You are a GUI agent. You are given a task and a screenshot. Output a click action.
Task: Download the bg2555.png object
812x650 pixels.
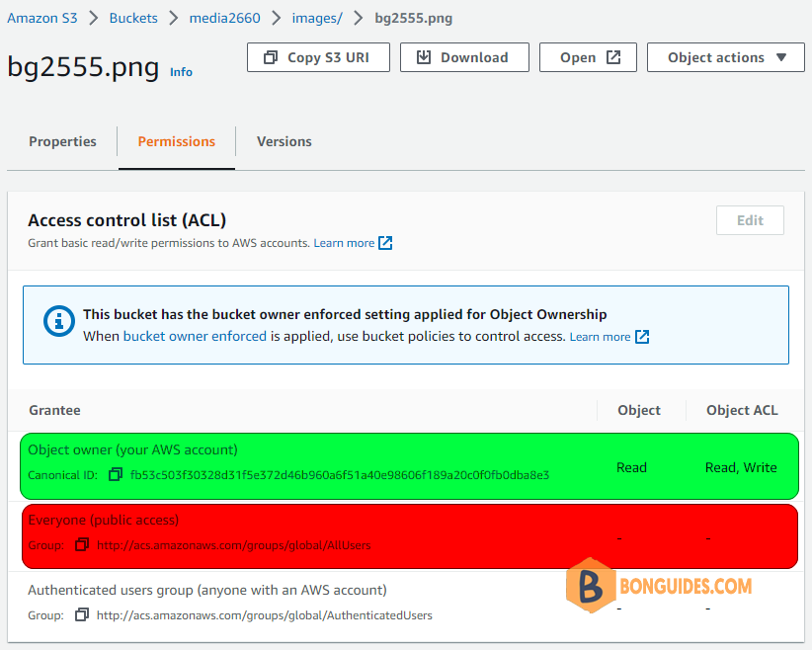tap(464, 57)
